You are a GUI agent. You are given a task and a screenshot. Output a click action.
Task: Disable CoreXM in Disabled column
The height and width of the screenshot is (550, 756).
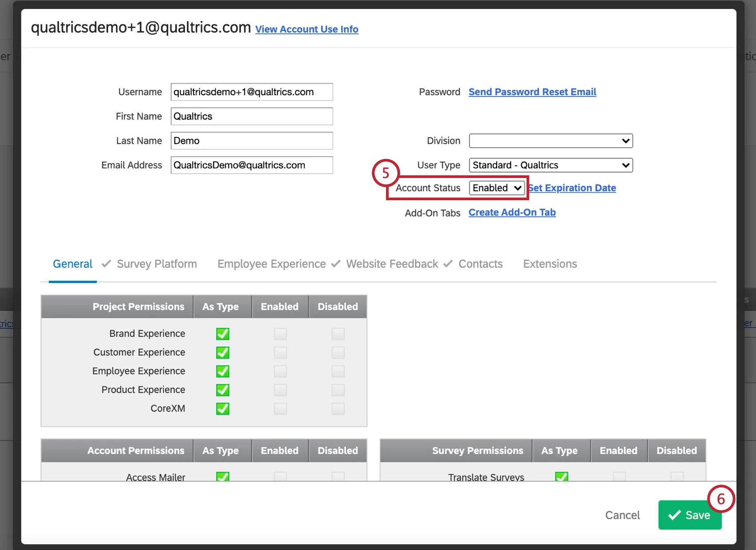pos(338,408)
